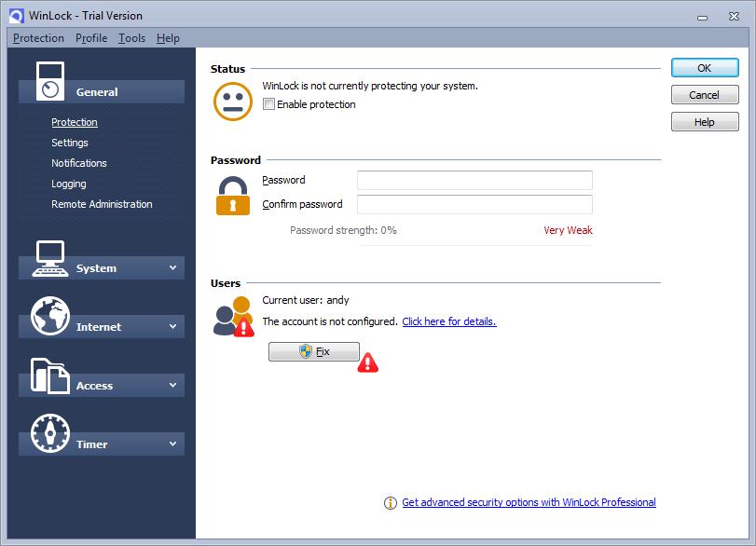The height and width of the screenshot is (546, 756).
Task: Select Protection in the General sidebar list
Action: (x=75, y=122)
